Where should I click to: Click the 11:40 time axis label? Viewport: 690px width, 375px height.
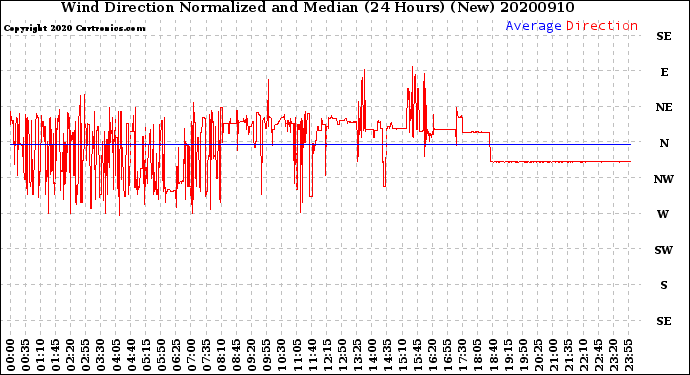click(x=312, y=355)
